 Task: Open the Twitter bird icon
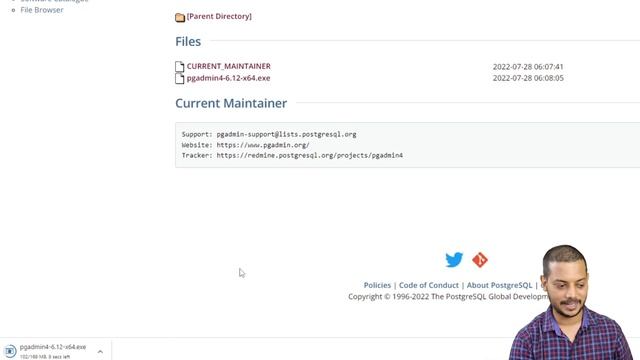click(x=454, y=260)
